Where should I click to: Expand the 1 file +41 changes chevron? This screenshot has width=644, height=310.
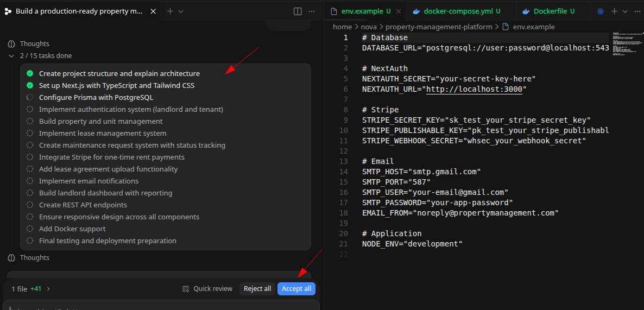pos(48,289)
